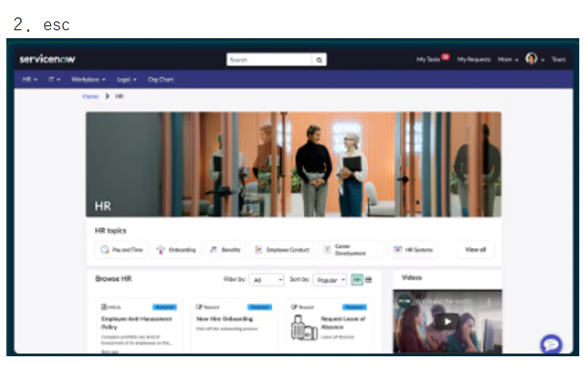Expand the IT navigation menu

click(x=54, y=80)
